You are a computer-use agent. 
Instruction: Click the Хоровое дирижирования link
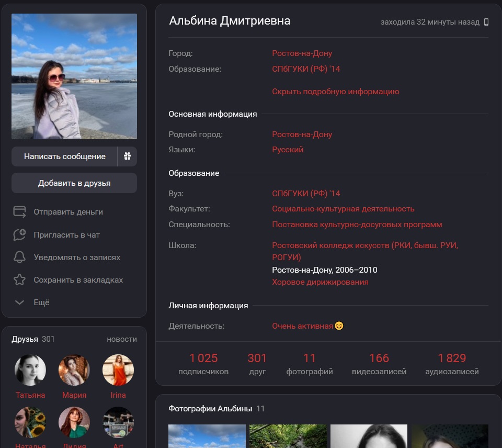(320, 282)
